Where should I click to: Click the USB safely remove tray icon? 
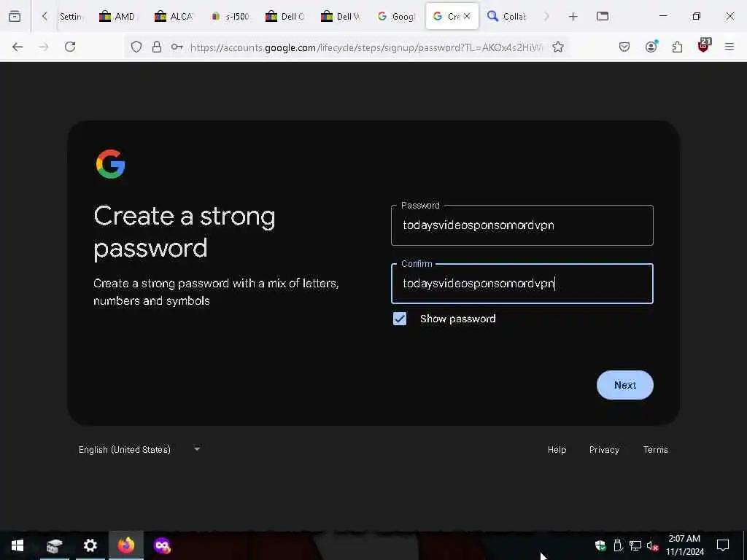click(618, 545)
